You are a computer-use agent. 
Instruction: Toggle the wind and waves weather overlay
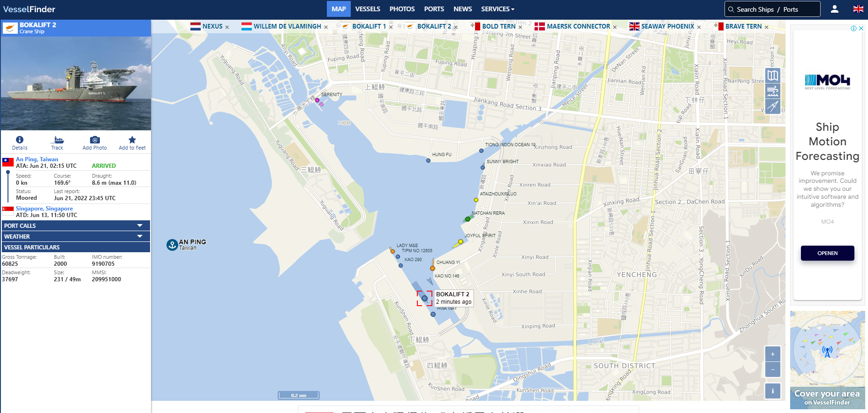(773, 91)
